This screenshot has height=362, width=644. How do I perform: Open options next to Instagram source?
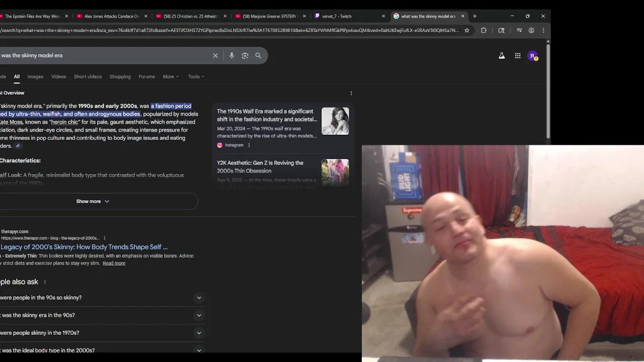tap(249, 145)
